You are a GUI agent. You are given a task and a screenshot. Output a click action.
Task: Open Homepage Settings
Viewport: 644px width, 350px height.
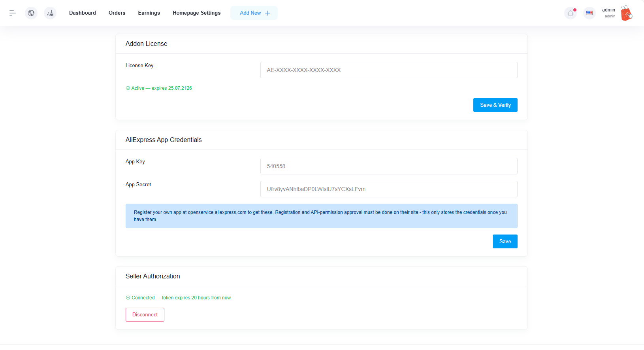pyautogui.click(x=197, y=13)
